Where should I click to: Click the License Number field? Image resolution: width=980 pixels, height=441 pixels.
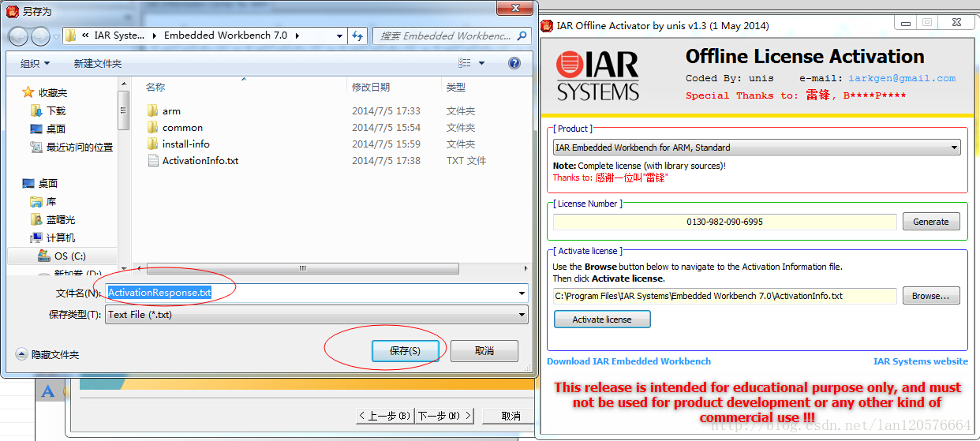(725, 222)
